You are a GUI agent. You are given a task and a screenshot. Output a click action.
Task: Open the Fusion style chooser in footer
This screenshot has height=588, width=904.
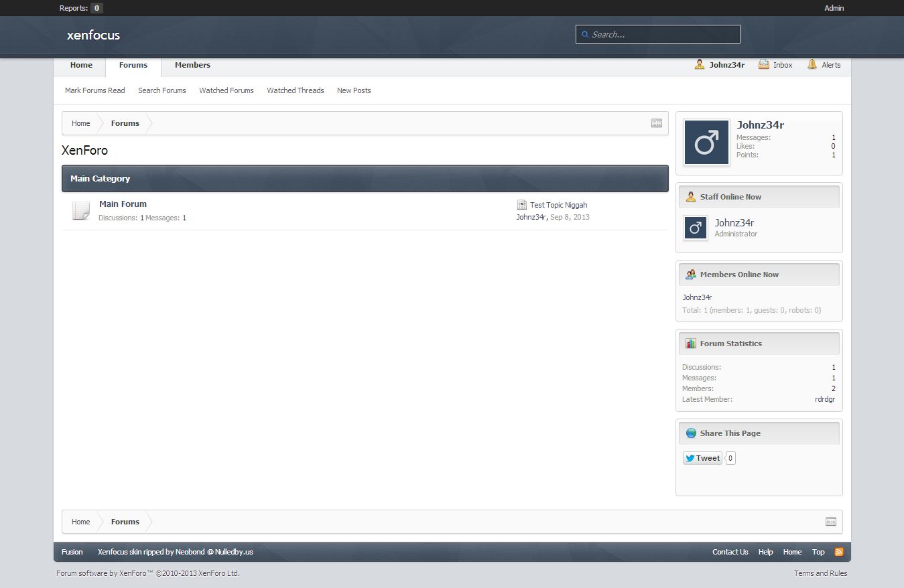[x=72, y=552]
